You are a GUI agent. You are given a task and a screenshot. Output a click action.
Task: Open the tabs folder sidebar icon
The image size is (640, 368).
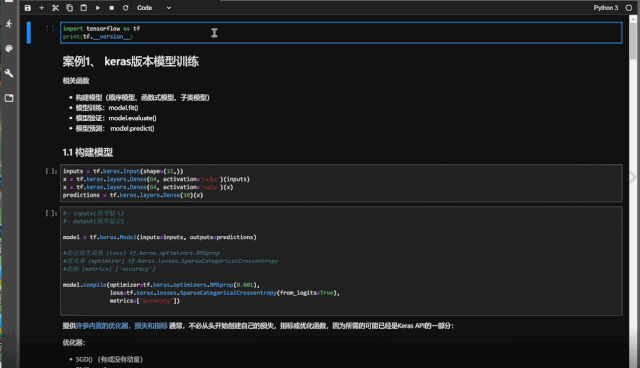(x=9, y=98)
